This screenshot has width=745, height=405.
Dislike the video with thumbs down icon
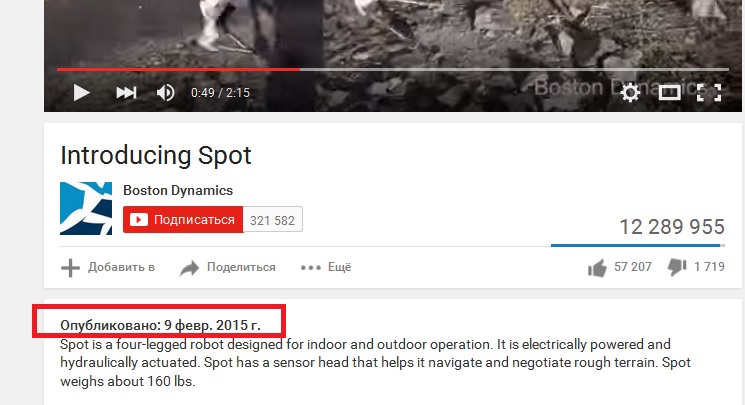677,267
